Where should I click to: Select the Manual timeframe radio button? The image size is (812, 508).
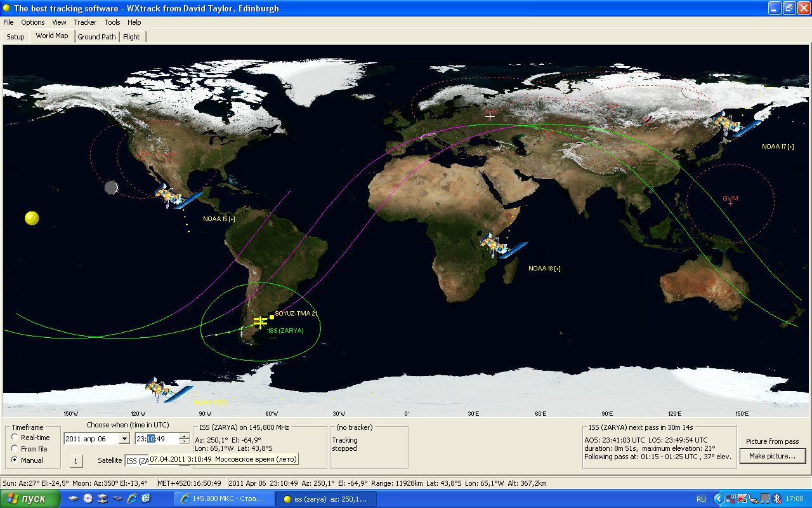(15, 460)
